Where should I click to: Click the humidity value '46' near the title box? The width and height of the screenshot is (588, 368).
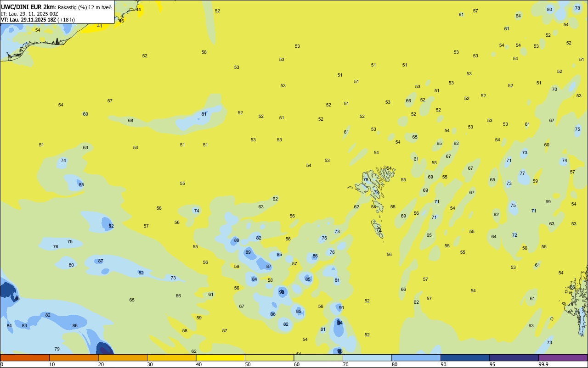click(121, 21)
